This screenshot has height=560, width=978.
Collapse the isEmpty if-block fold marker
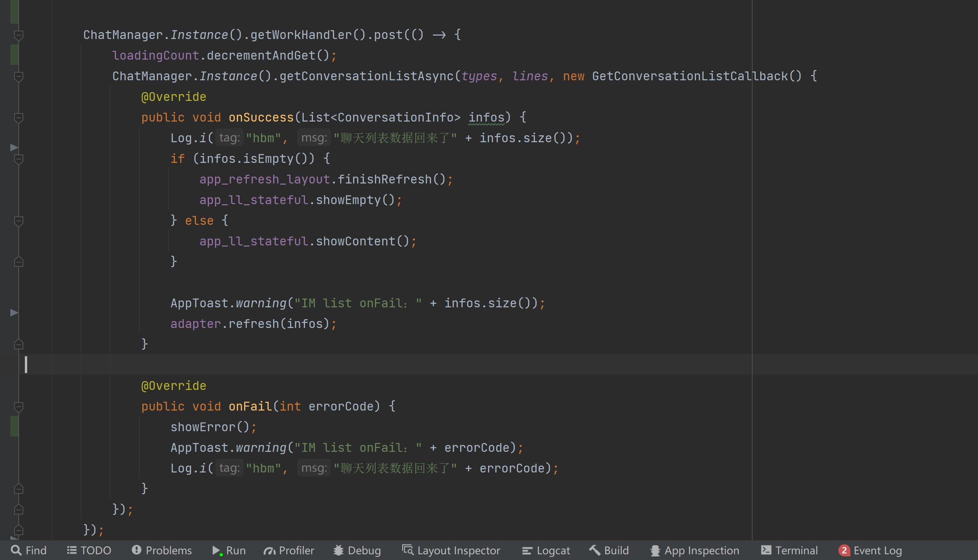[18, 159]
